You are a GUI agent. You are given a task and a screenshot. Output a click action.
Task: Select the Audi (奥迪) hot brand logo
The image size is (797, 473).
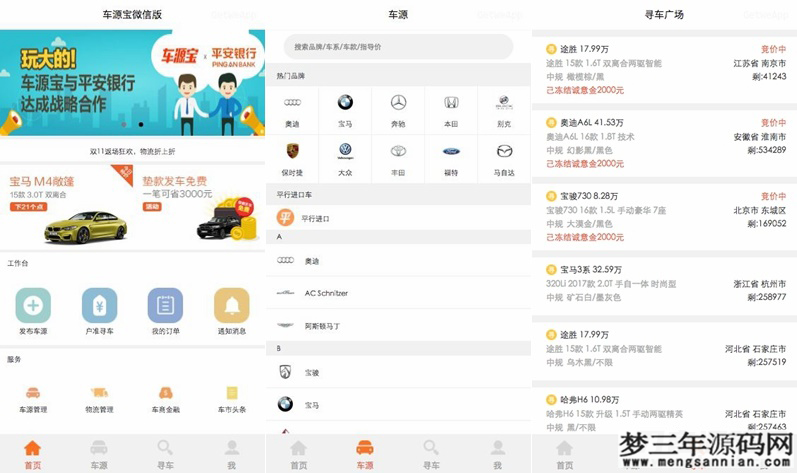click(x=292, y=102)
